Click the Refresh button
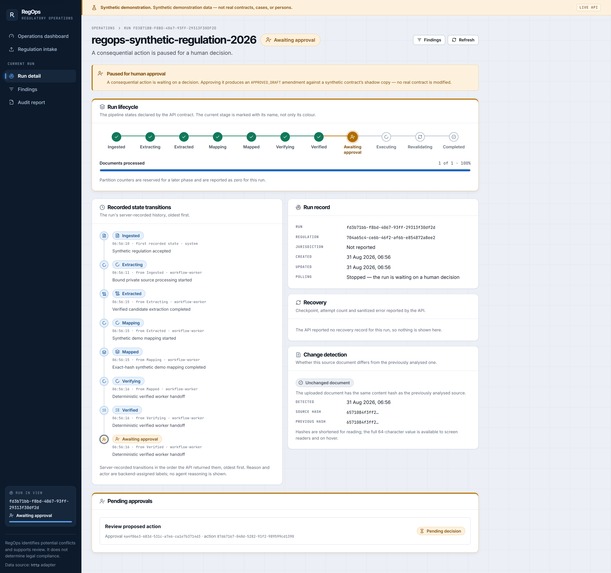Viewport: 611px width, 573px height. pyautogui.click(x=463, y=40)
